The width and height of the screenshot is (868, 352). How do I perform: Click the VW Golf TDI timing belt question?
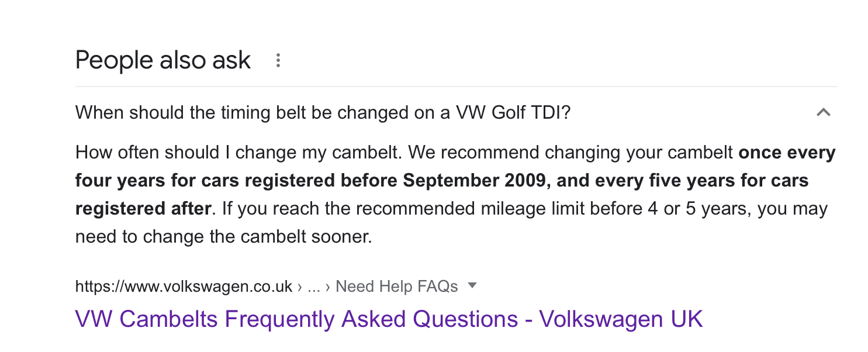323,112
